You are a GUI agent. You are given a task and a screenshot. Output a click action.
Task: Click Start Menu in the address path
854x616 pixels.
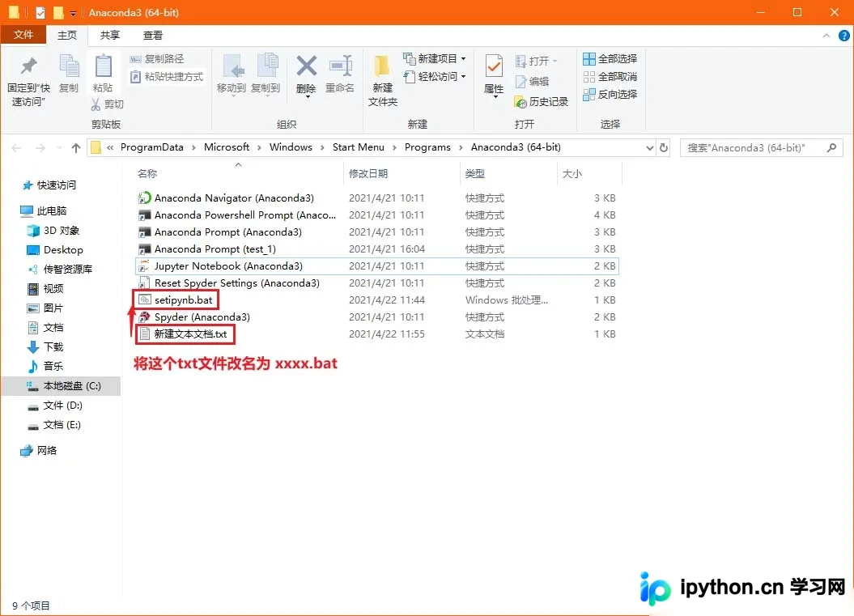[359, 147]
